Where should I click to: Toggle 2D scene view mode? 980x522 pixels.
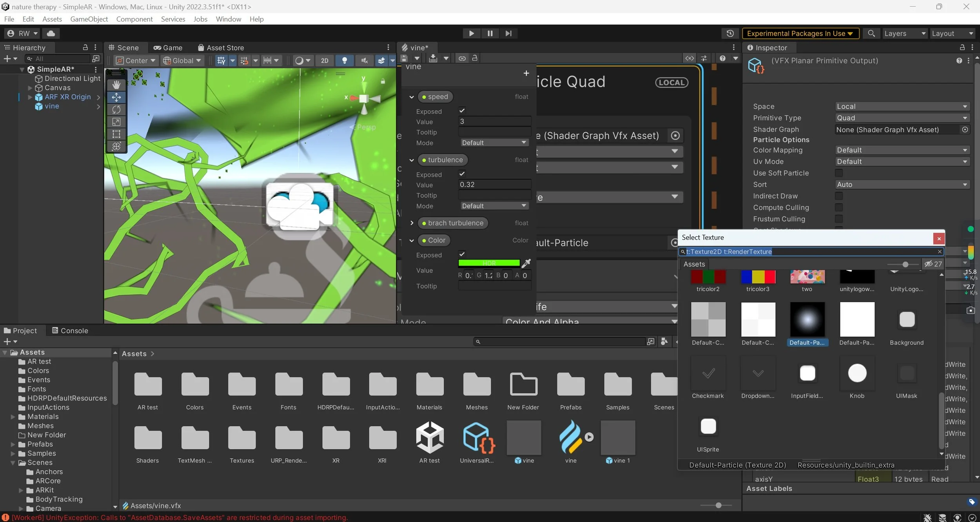pos(324,60)
